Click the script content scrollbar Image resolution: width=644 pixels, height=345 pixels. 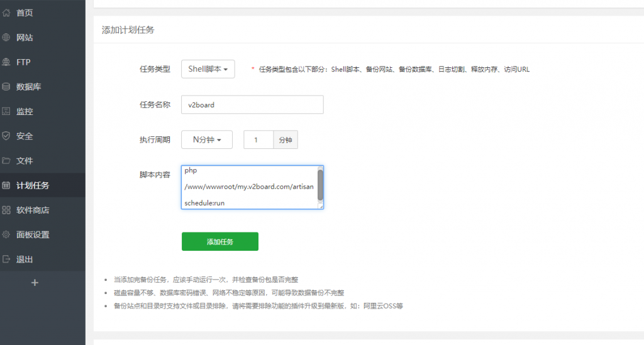click(320, 185)
